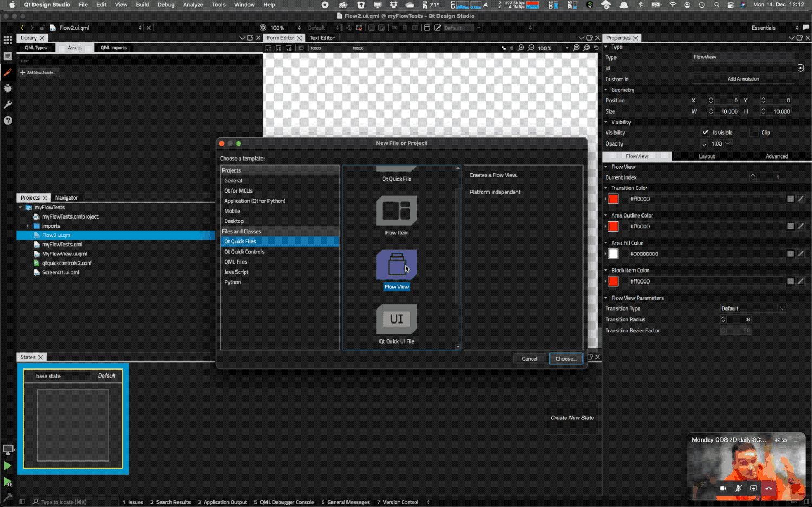This screenshot has width=812, height=507.
Task: Open Projects mode wrench icon
Action: (x=8, y=104)
